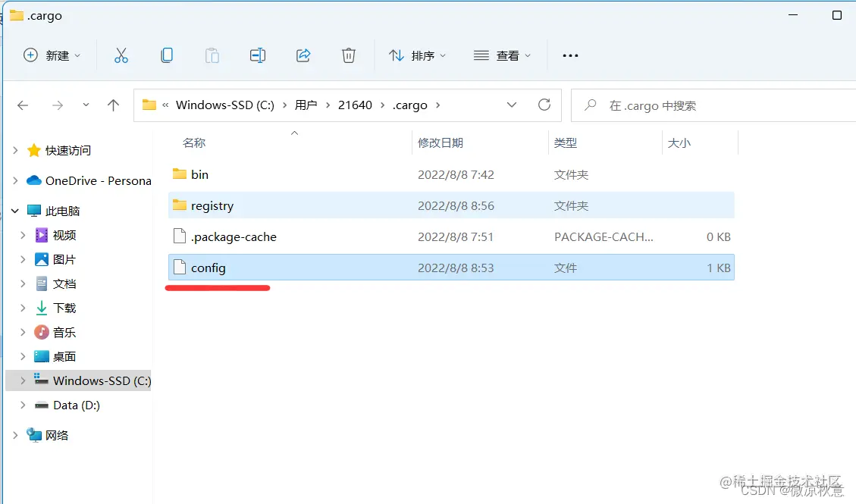This screenshot has height=504, width=856.
Task: Click the registry folder icon
Action: [x=180, y=205]
